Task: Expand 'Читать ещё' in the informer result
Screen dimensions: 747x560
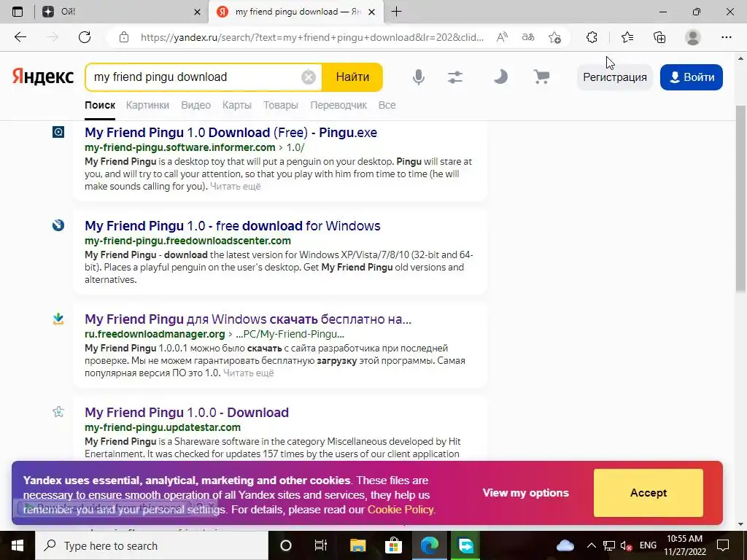Action: pos(236,187)
